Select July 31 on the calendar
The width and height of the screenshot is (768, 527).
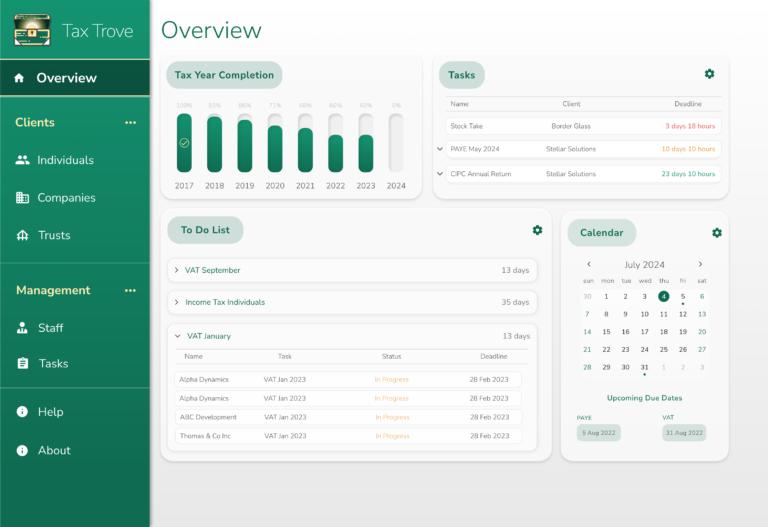point(645,367)
